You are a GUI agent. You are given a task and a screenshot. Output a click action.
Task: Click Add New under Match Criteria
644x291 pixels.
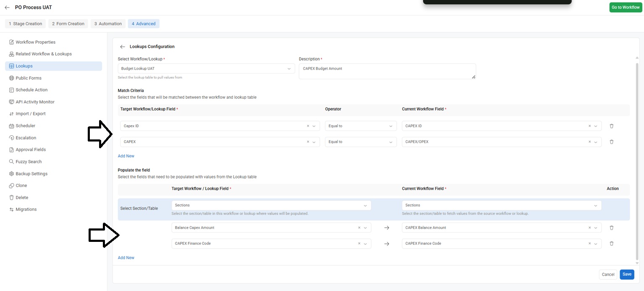126,156
